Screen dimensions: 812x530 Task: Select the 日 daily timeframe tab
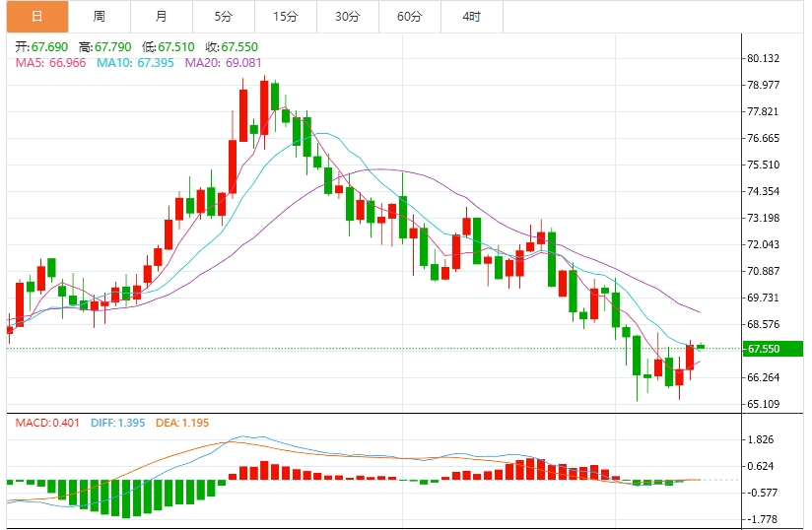(37, 17)
